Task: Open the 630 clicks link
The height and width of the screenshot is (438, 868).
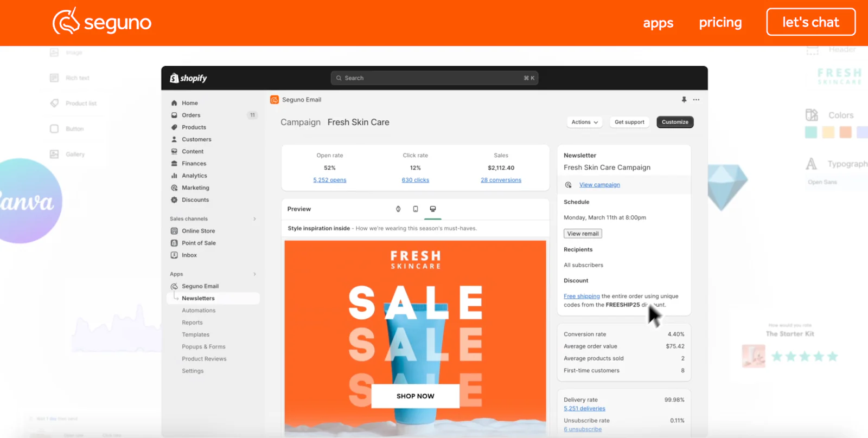Action: (x=415, y=180)
